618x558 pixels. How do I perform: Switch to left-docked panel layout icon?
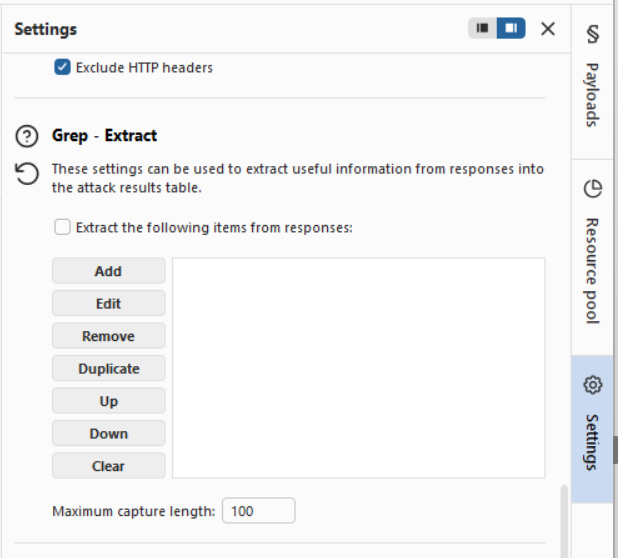pos(482,28)
